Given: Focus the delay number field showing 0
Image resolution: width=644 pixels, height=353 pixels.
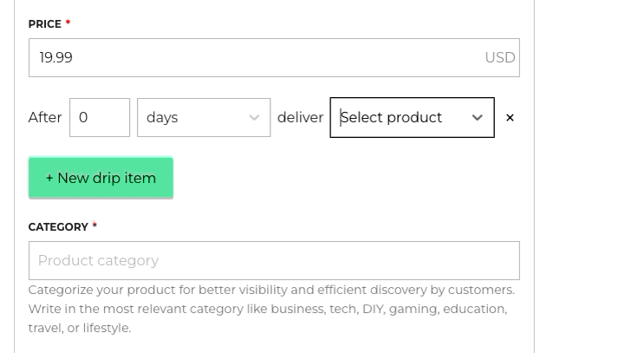Looking at the screenshot, I should coord(100,118).
